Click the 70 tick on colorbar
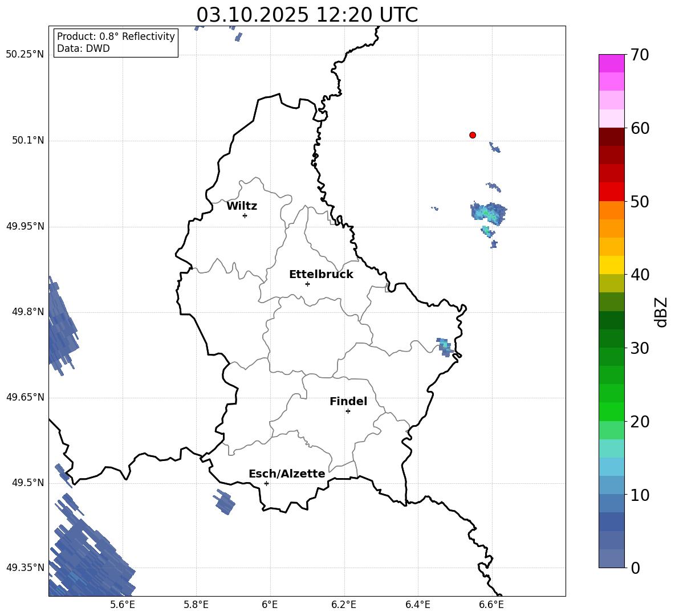 (x=639, y=55)
